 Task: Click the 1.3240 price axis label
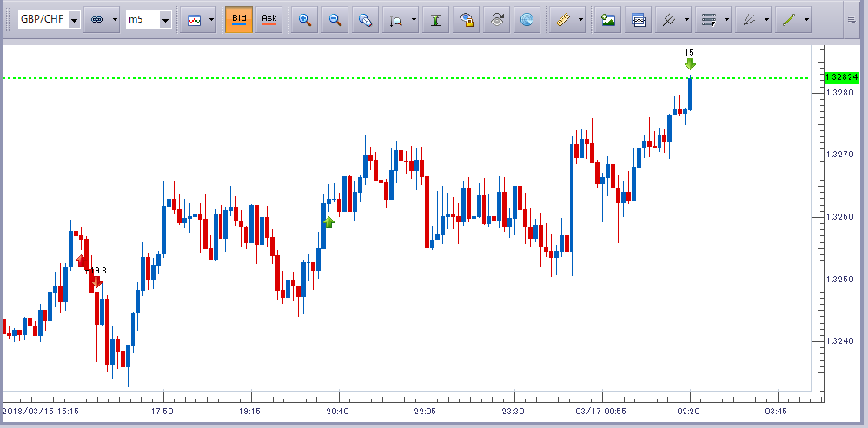click(x=838, y=342)
